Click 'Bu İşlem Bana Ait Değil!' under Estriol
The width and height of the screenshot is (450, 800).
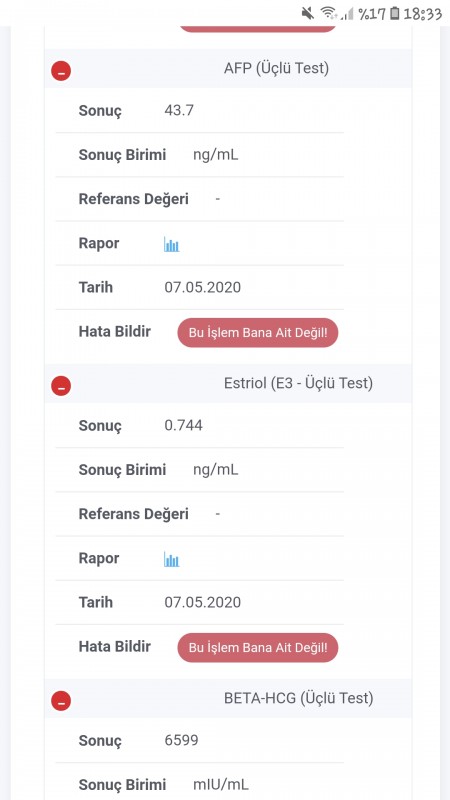coord(258,647)
